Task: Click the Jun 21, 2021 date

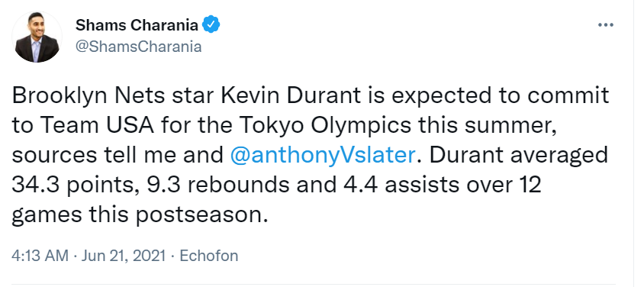Action: [124, 256]
